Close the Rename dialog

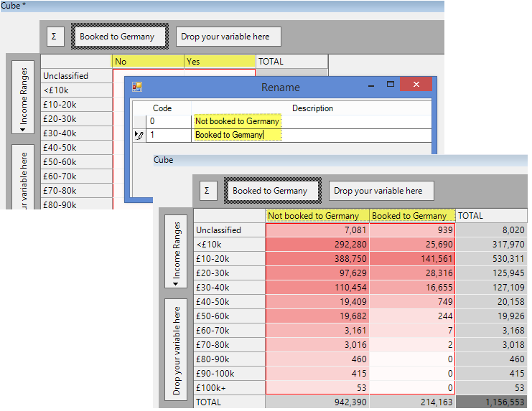click(416, 85)
